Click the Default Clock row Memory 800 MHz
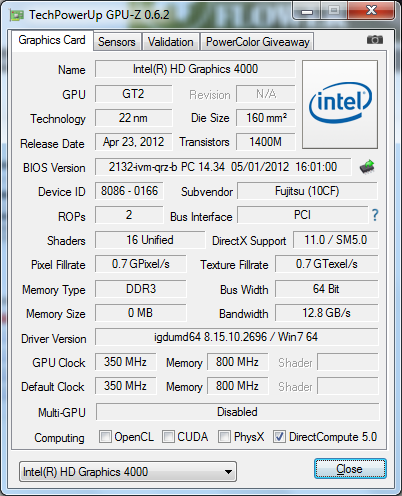This screenshot has height=496, width=402. (x=237, y=386)
